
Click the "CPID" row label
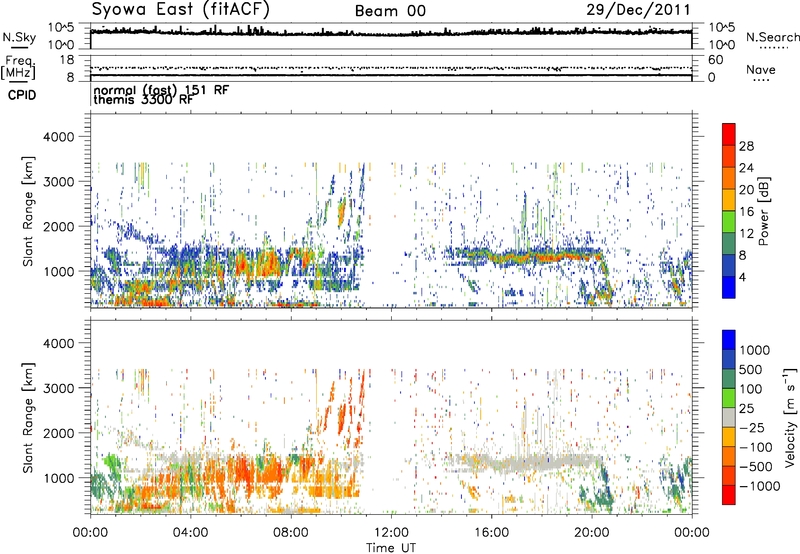point(22,95)
